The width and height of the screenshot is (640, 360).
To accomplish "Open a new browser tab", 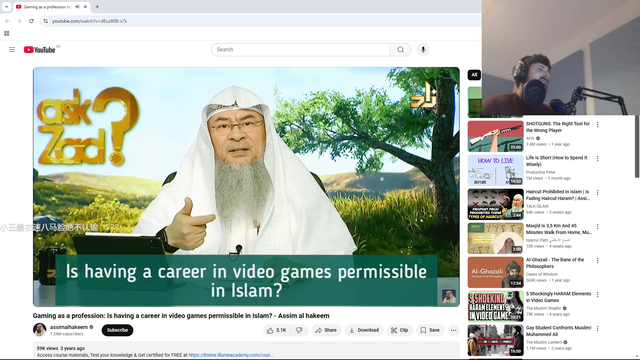I will point(97,7).
